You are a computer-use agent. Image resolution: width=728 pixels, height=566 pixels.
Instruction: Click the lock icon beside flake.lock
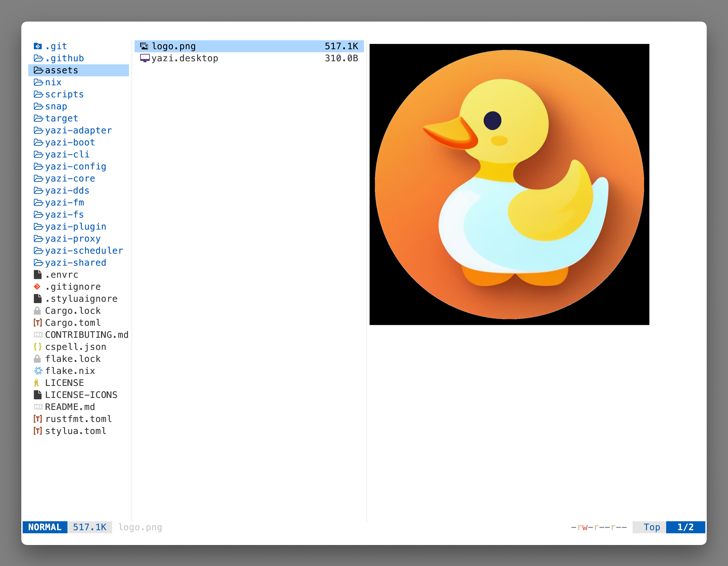point(37,359)
